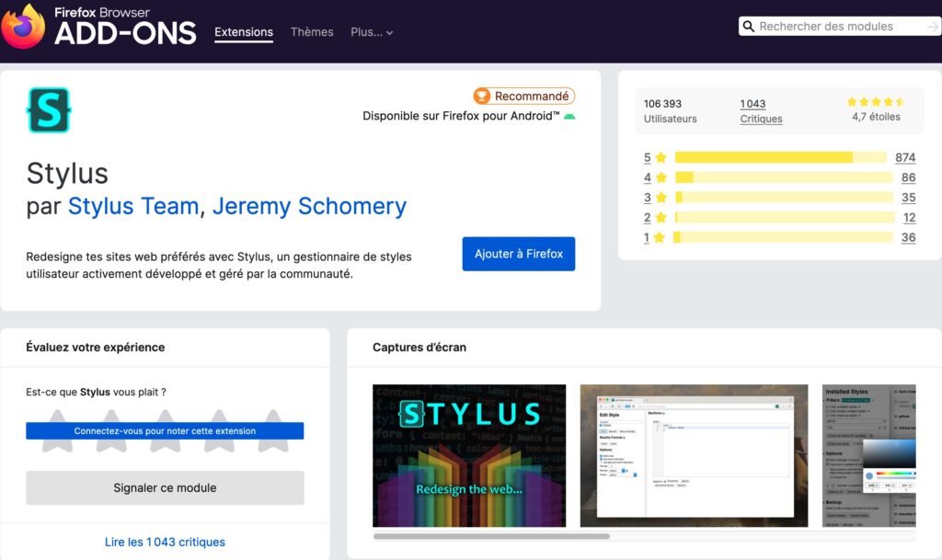Click the Stylus extension icon
942x560 pixels.
click(49, 110)
